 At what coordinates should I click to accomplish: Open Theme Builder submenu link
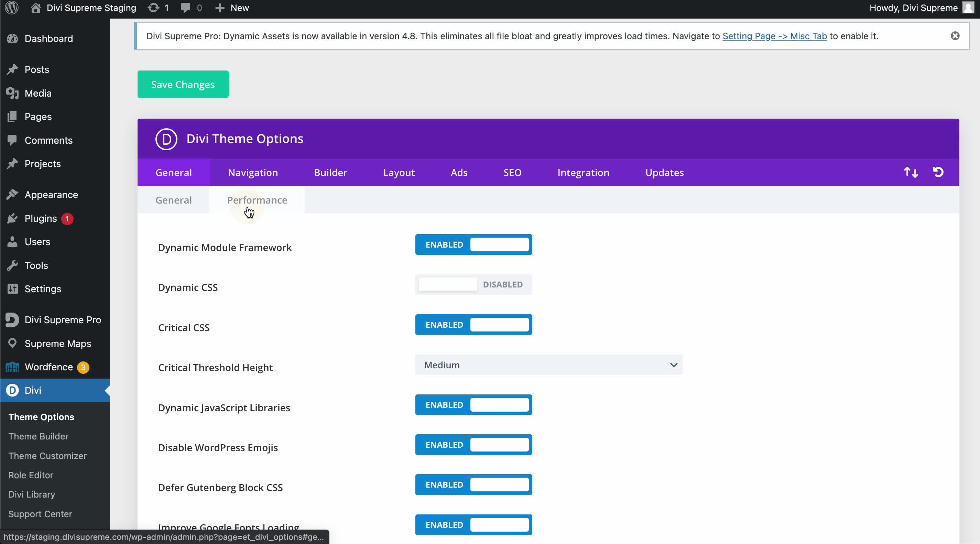click(x=39, y=436)
